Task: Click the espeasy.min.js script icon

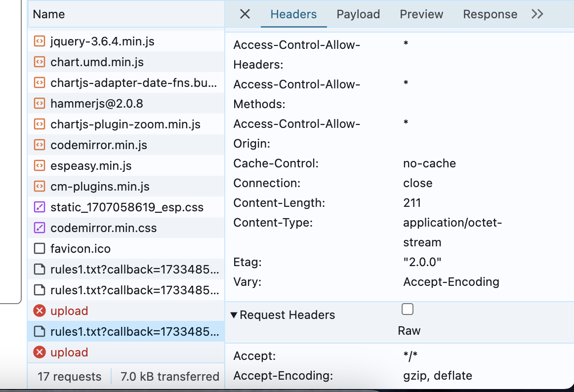Action: [x=39, y=166]
